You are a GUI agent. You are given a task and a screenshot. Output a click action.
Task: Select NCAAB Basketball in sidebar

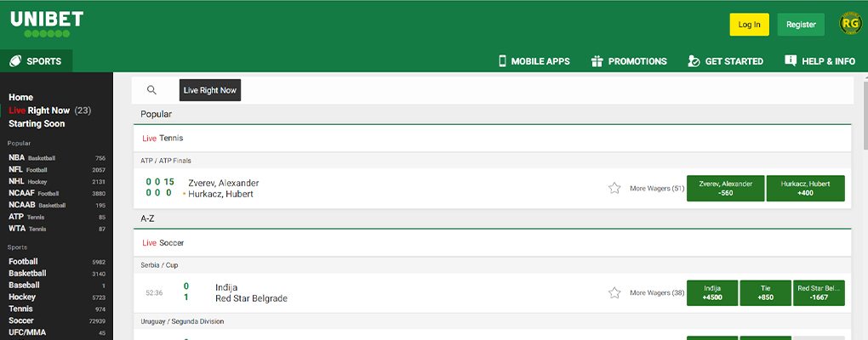(x=56, y=205)
